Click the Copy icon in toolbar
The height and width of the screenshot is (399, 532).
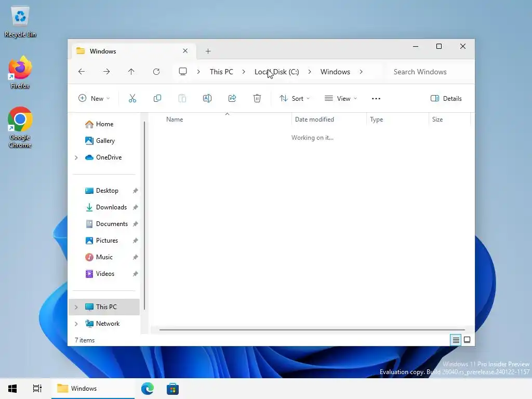tap(157, 98)
